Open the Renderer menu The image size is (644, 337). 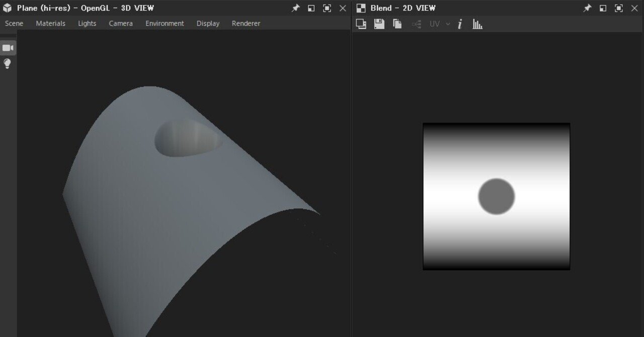pyautogui.click(x=246, y=23)
